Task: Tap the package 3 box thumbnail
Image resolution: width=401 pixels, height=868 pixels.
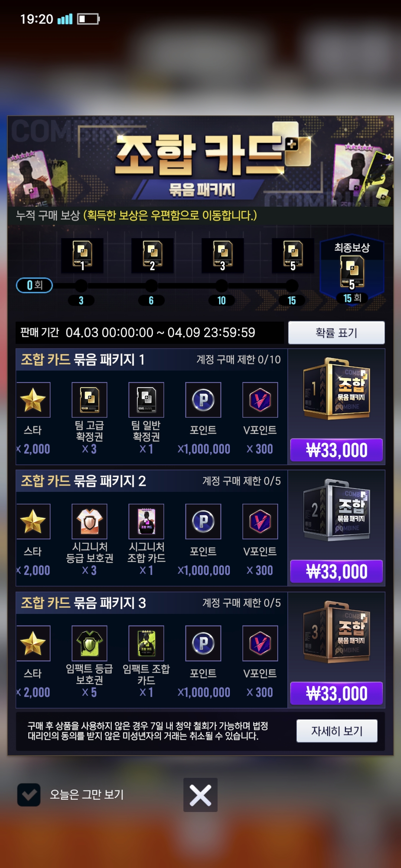Action: [337, 632]
